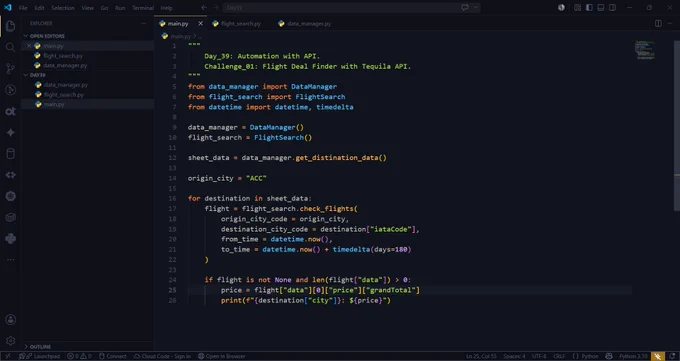Change indentation via Spaces: 4
Viewport: 680px width, 361px height.
514,356
